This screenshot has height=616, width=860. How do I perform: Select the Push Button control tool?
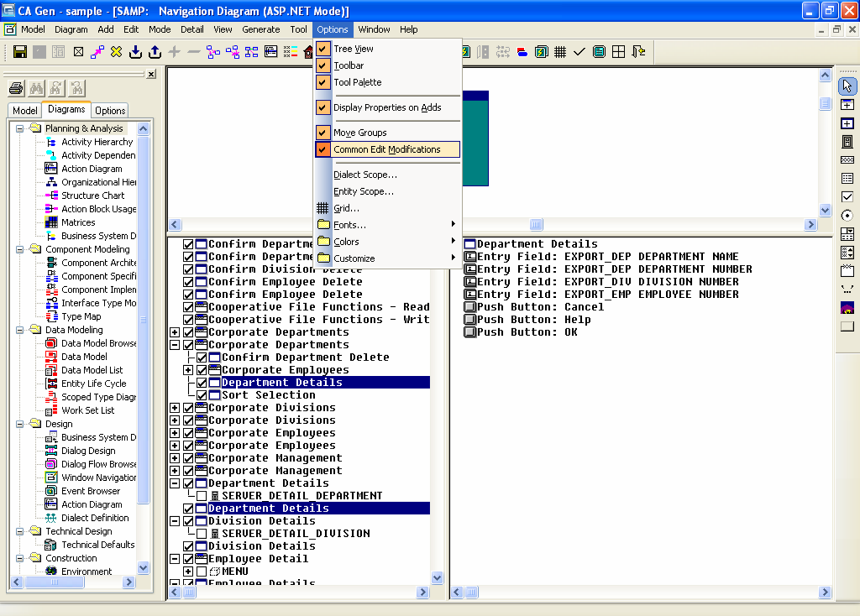(x=848, y=326)
